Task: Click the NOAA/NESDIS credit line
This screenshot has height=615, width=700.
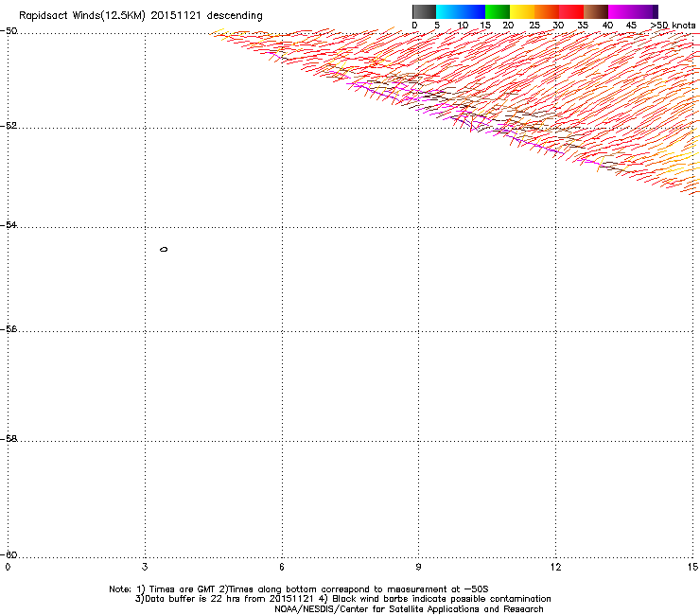Action: [409, 609]
